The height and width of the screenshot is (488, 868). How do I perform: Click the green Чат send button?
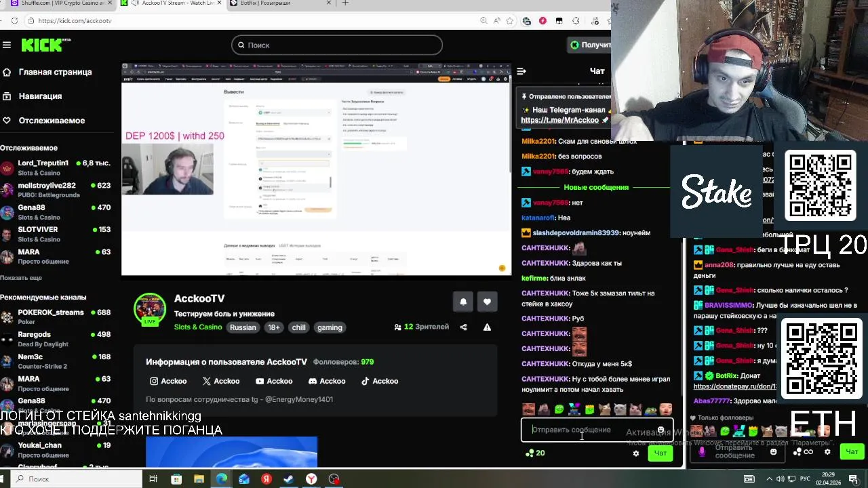click(x=660, y=453)
